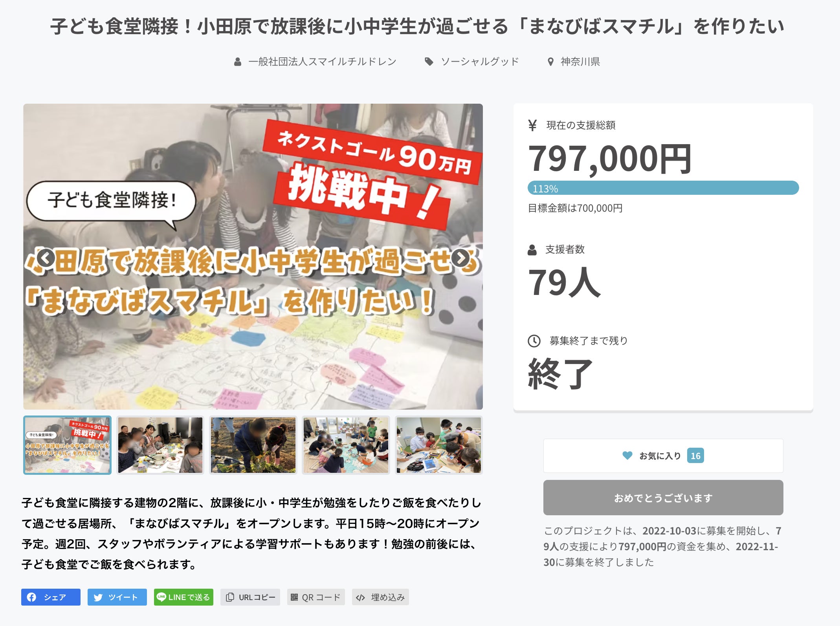Select the first thumbnail with 挑戦中 banner
Image resolution: width=840 pixels, height=626 pixels.
(x=68, y=445)
